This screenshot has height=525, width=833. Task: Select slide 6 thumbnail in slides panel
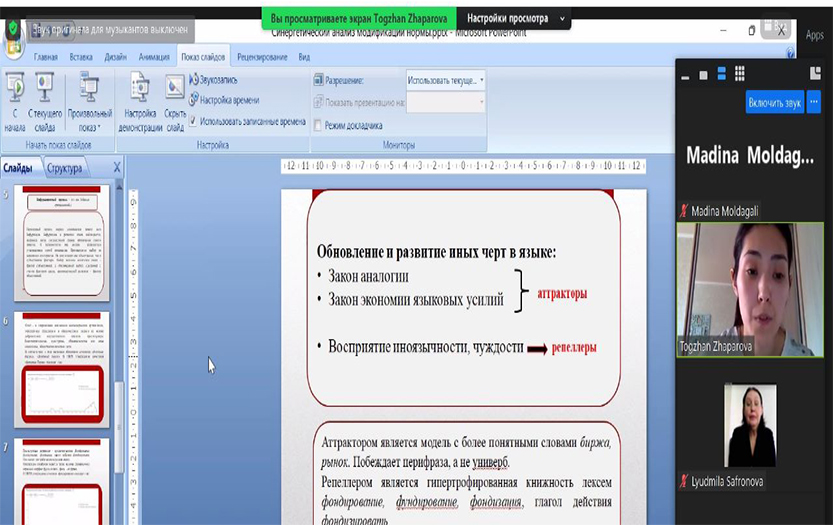click(62, 366)
